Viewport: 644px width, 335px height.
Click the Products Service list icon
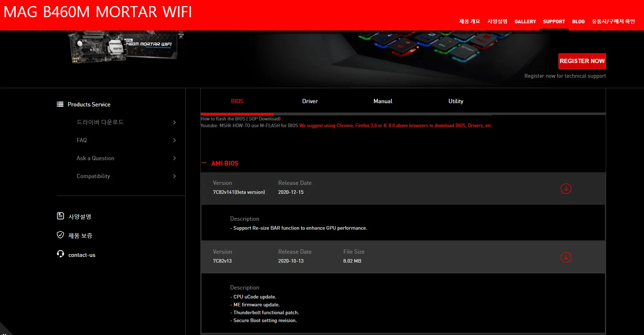60,104
